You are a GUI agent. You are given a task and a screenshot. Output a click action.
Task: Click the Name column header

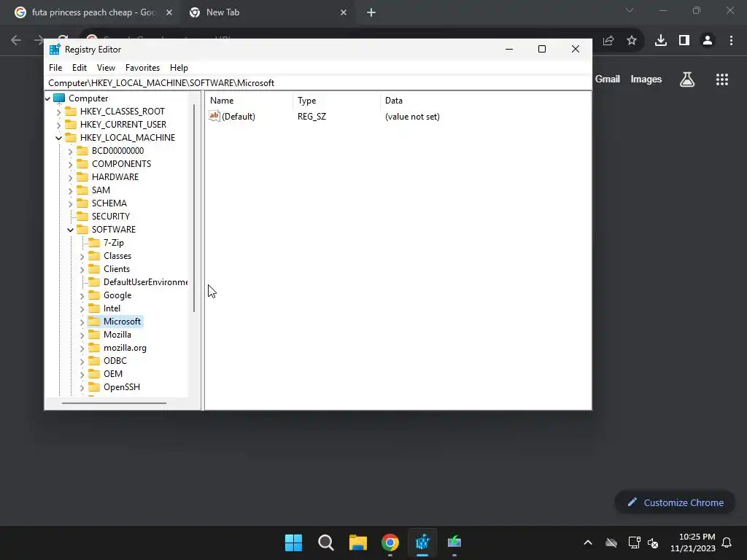(x=249, y=101)
